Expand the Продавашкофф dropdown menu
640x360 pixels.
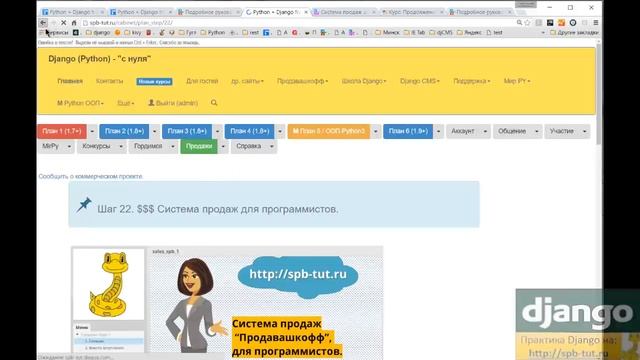coord(302,81)
